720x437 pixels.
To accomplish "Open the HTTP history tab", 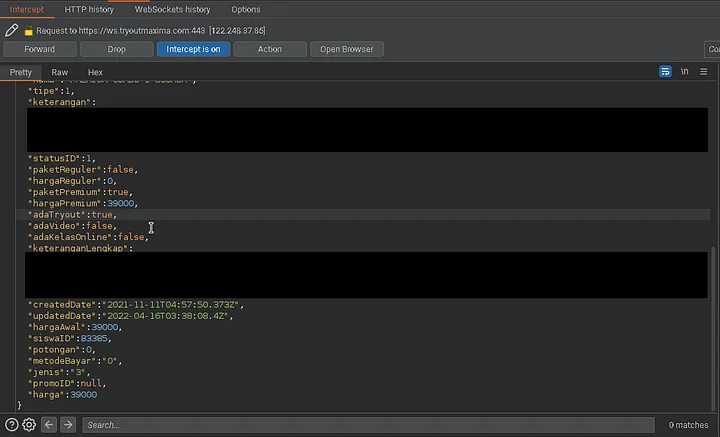I will tap(89, 9).
